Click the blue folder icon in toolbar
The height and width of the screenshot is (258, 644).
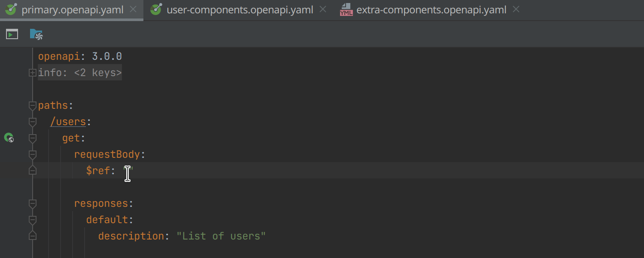(36, 34)
